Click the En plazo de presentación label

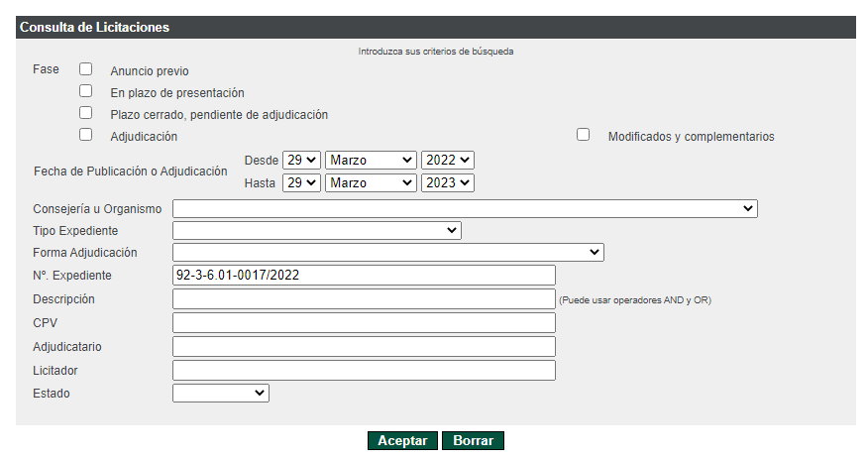[177, 93]
